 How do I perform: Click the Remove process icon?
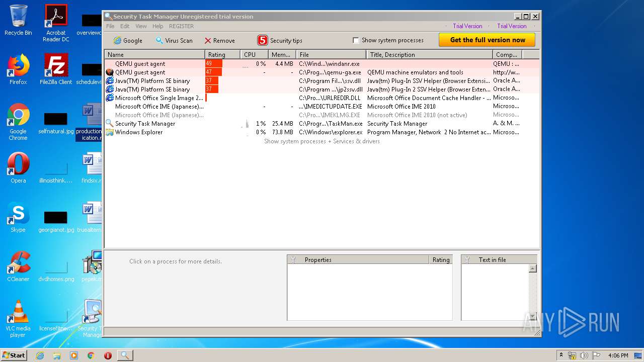pos(208,41)
